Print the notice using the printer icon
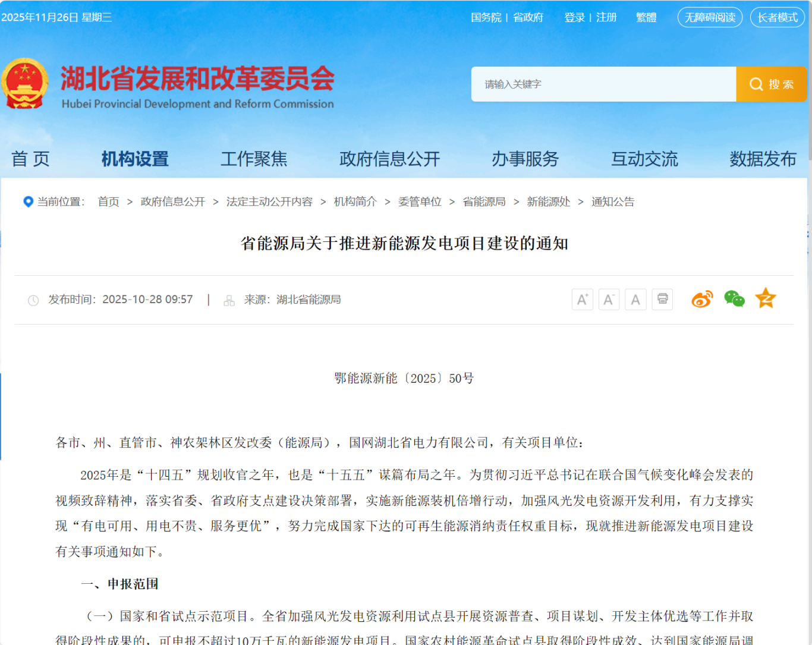The height and width of the screenshot is (645, 812). coord(662,299)
